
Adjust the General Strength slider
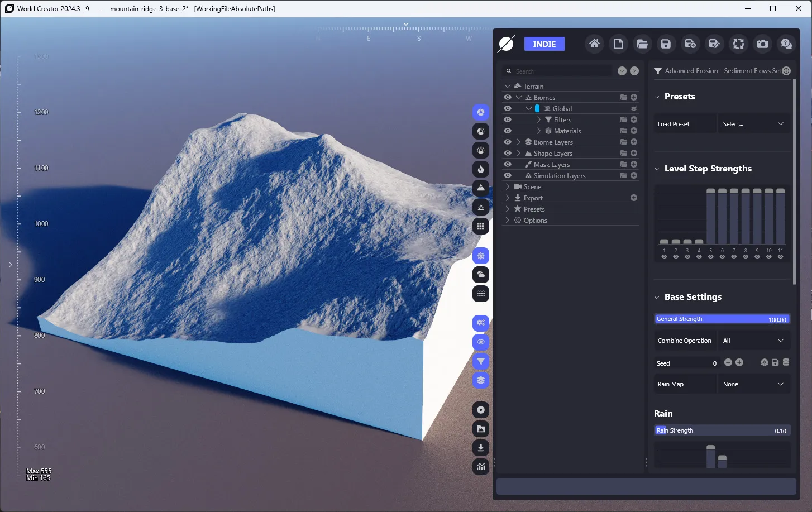click(x=722, y=319)
